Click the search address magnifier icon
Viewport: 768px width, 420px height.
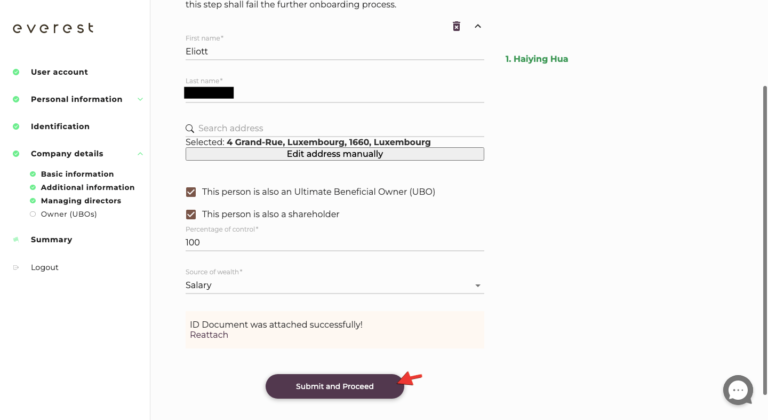coord(190,128)
